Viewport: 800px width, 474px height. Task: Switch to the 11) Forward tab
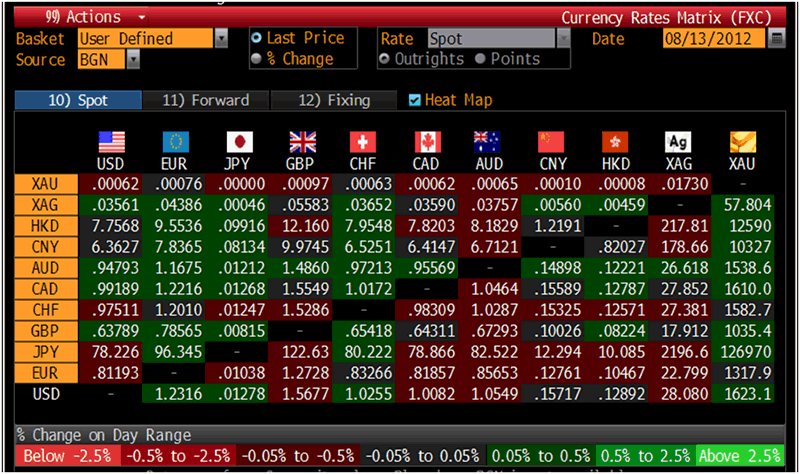pyautogui.click(x=205, y=100)
